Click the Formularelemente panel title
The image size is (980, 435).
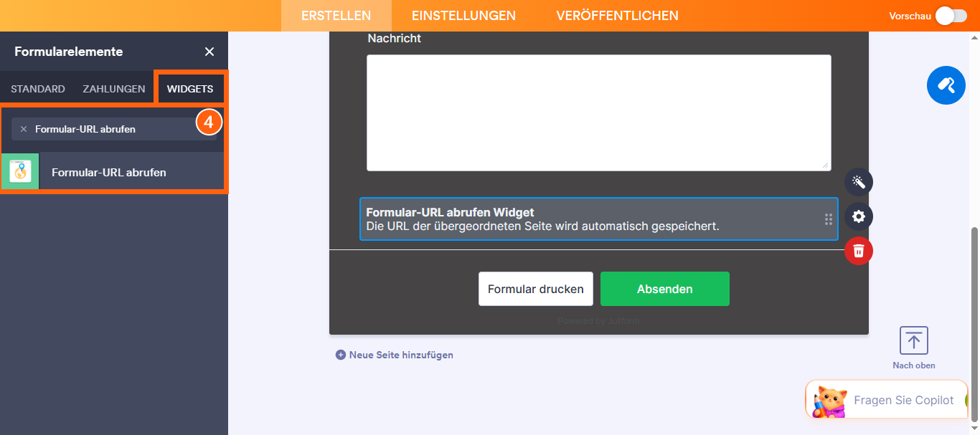pyautogui.click(x=69, y=52)
